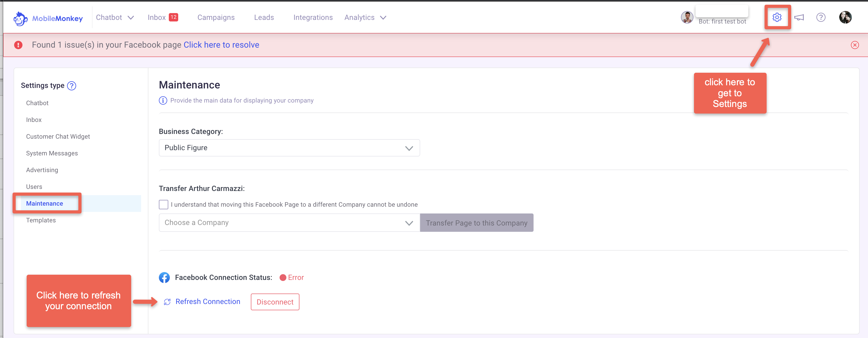Screen dimensions: 868x338
Task: Click the Maintenance page heading
Action: 189,85
